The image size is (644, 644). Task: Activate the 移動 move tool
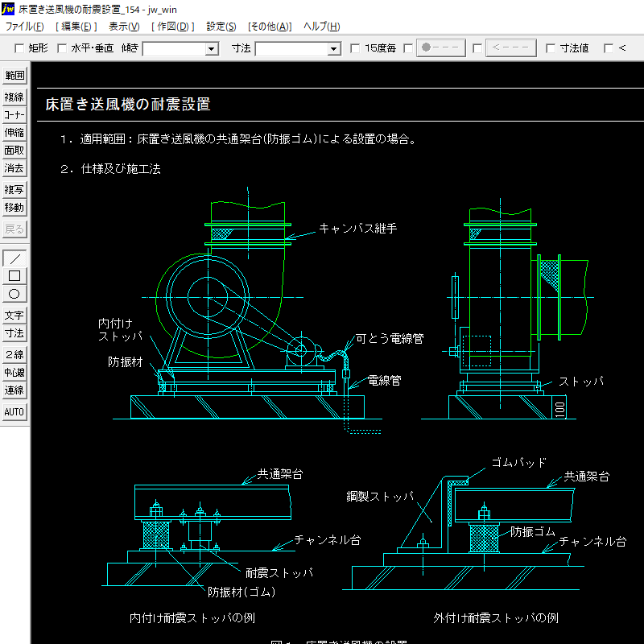[x=14, y=208]
